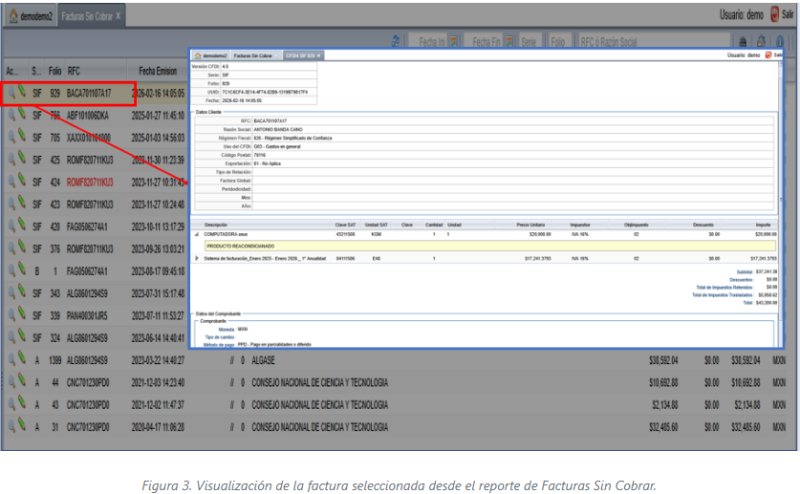Click pencil icon for folio 324
800x494 pixels.
(21, 336)
